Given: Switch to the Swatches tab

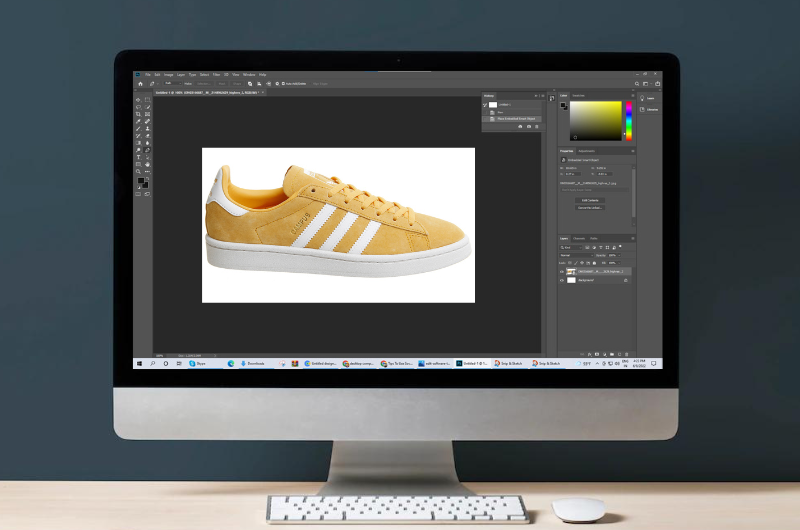Looking at the screenshot, I should (578, 95).
